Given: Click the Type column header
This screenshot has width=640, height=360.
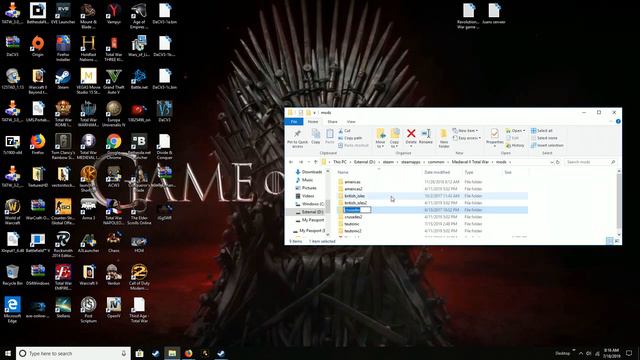Looking at the screenshot, I should (x=469, y=172).
